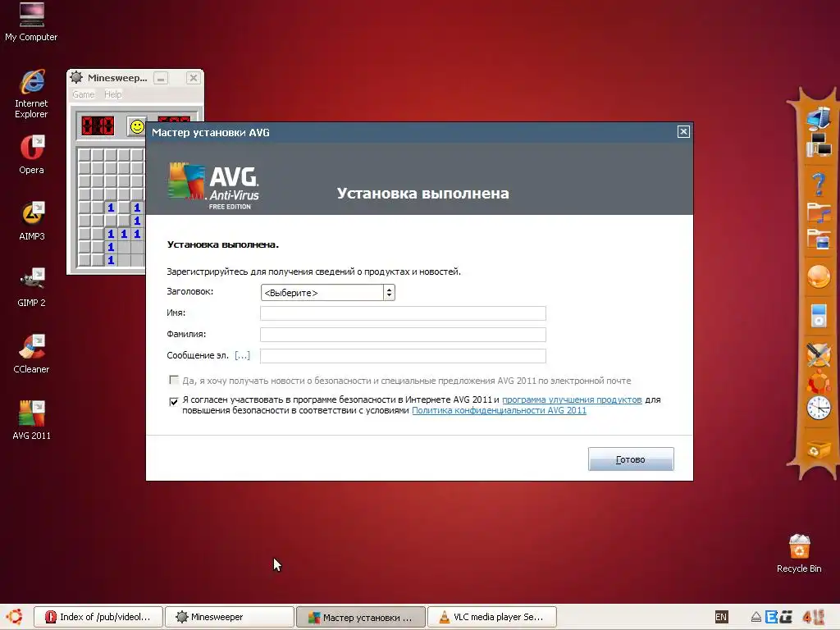The image size is (840, 630).
Task: Click the blue E tray icon
Action: coord(771,617)
